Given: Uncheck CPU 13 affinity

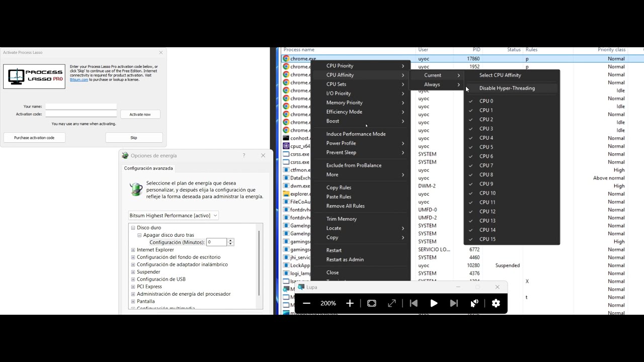Looking at the screenshot, I should (x=471, y=221).
